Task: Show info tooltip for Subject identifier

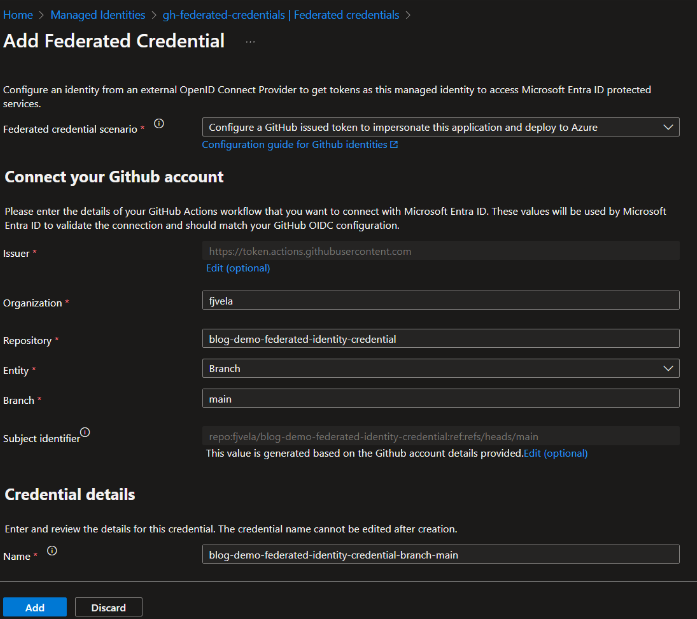Action: pyautogui.click(x=85, y=432)
